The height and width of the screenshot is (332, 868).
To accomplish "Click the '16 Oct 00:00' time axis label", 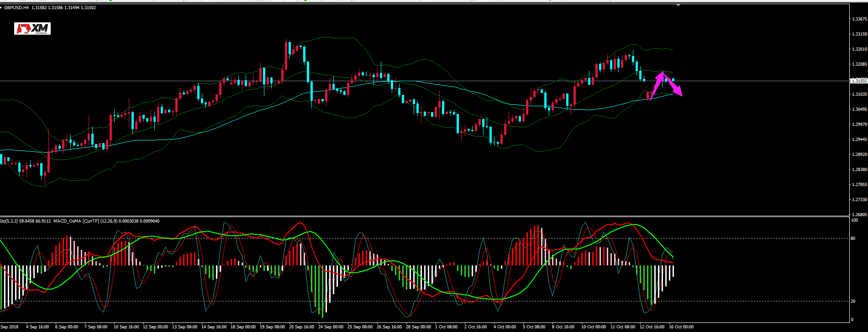I will (682, 327).
